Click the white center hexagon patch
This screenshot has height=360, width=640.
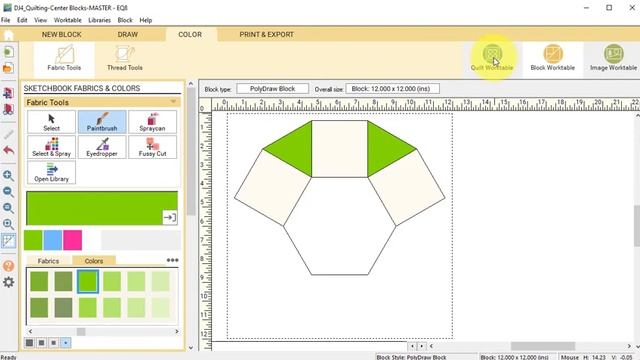click(340, 226)
